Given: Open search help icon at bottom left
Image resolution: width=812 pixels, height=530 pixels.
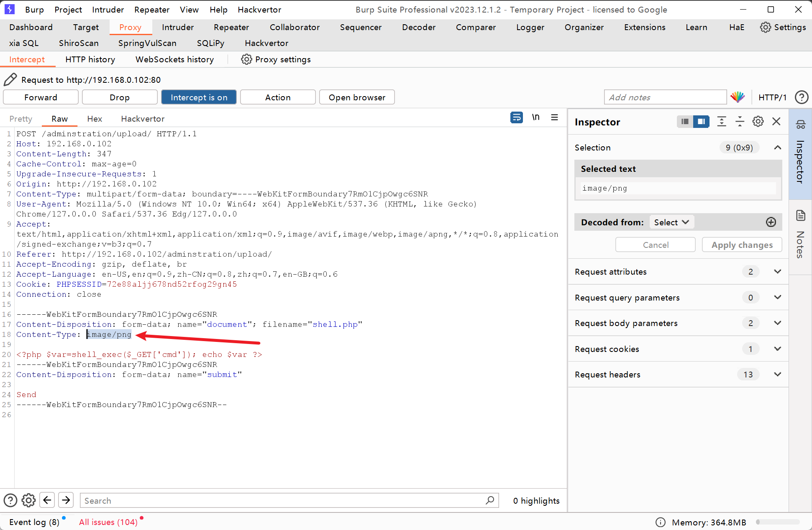Looking at the screenshot, I should pyautogui.click(x=10, y=500).
